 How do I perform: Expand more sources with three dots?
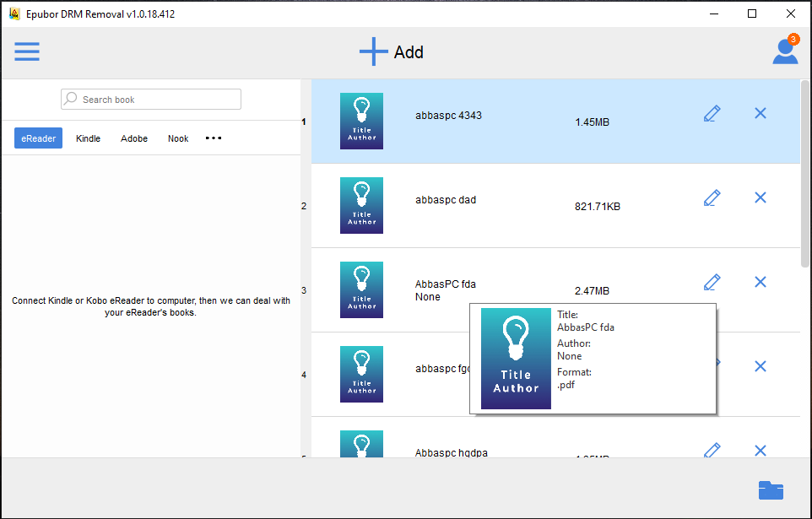pos(214,138)
